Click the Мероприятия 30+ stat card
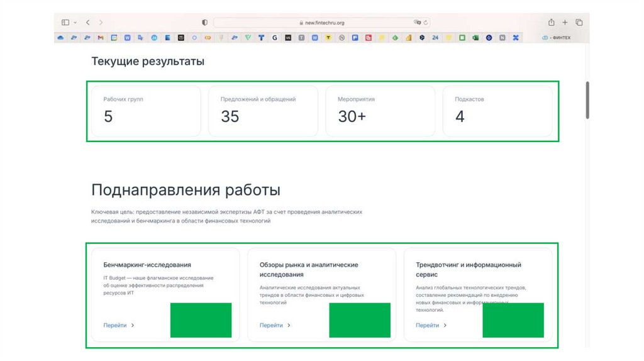Image resolution: width=644 pixels, height=361 pixels. tap(380, 111)
